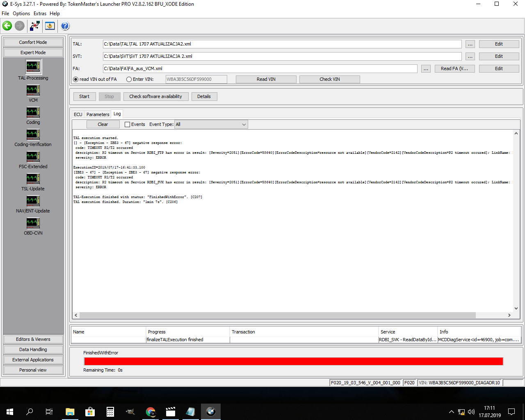Open the Coding-Verification module icon

click(x=33, y=134)
